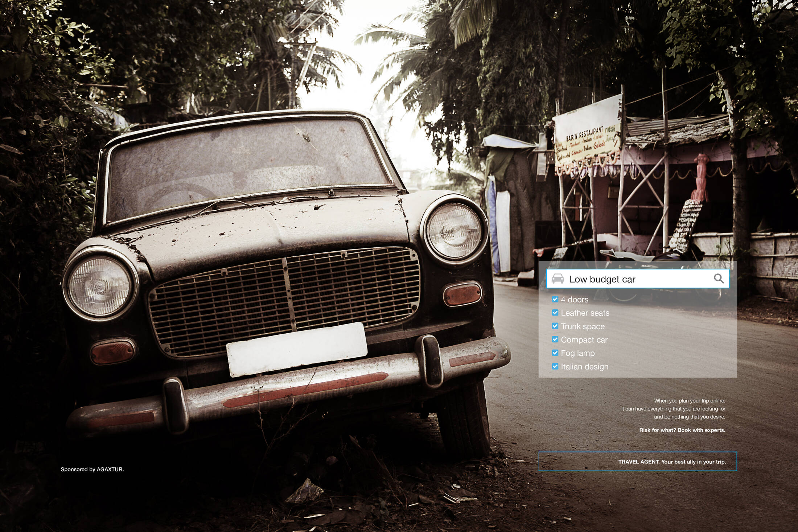
Task: Click the Sponsored by AGAXTUR text
Action: (x=92, y=469)
